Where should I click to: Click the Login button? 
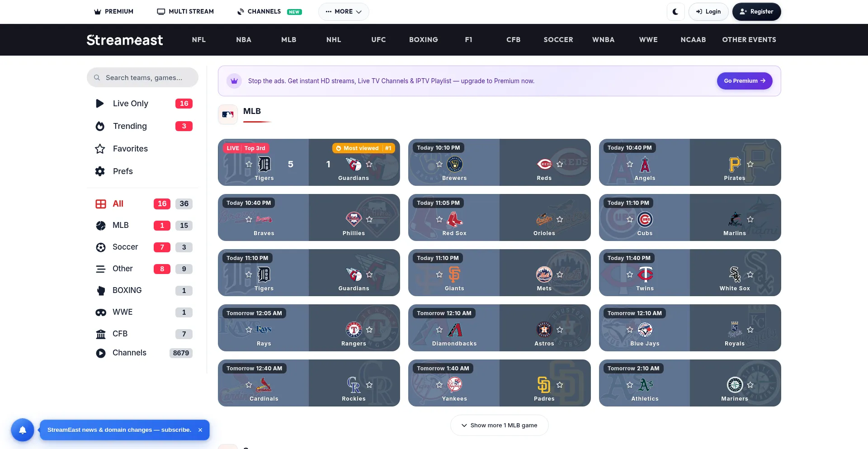click(708, 12)
